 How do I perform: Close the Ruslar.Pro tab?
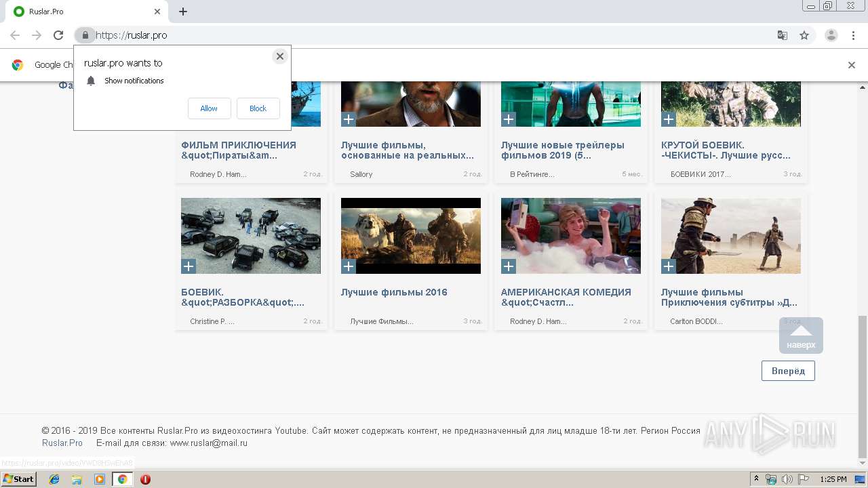point(157,12)
